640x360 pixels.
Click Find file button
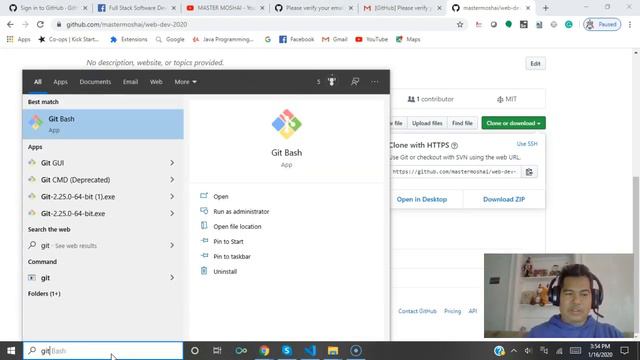[462, 123]
